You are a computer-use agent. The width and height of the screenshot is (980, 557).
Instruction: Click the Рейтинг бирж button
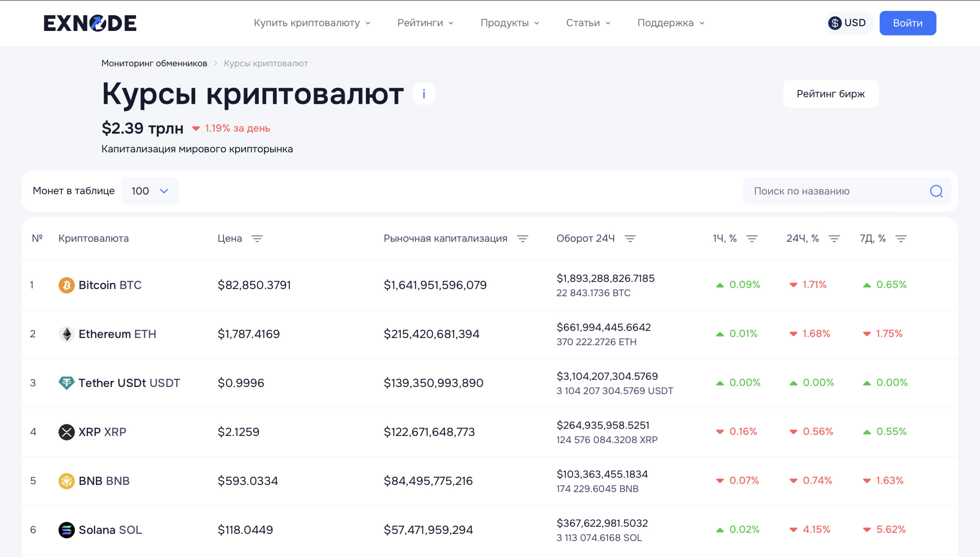(830, 94)
